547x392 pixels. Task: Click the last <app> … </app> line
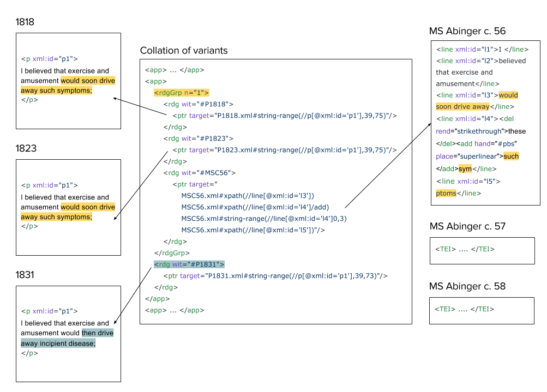click(175, 310)
